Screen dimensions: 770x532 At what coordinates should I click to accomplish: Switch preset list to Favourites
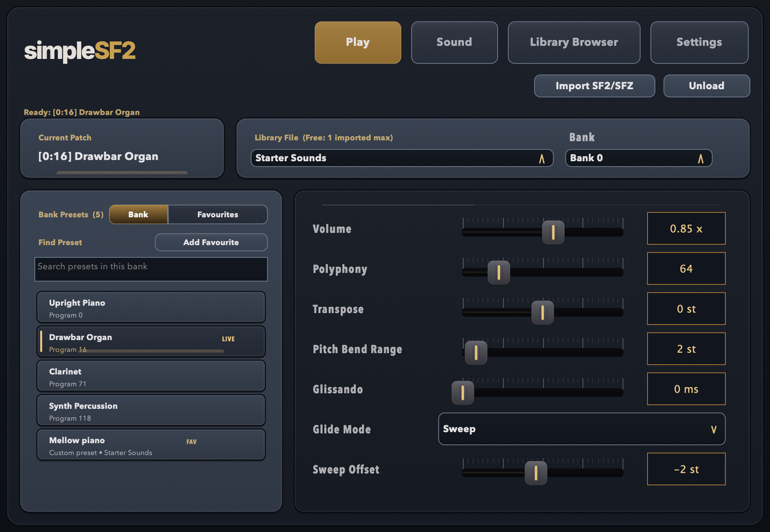pos(218,215)
